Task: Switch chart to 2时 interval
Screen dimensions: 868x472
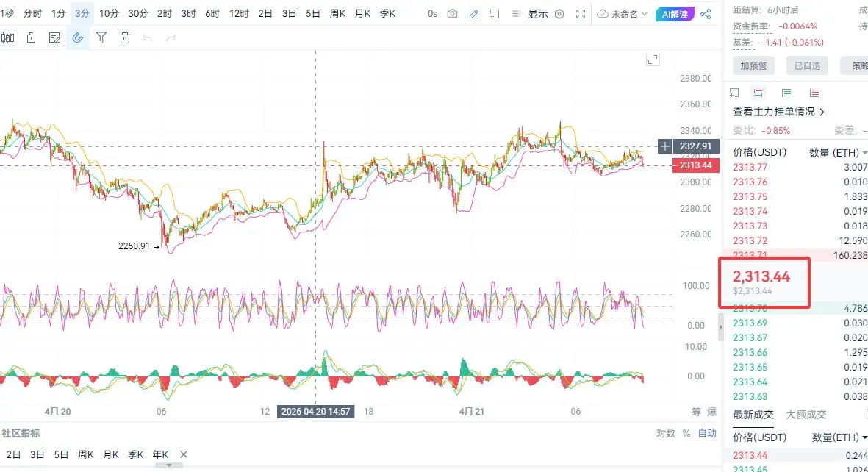Action: (165, 13)
